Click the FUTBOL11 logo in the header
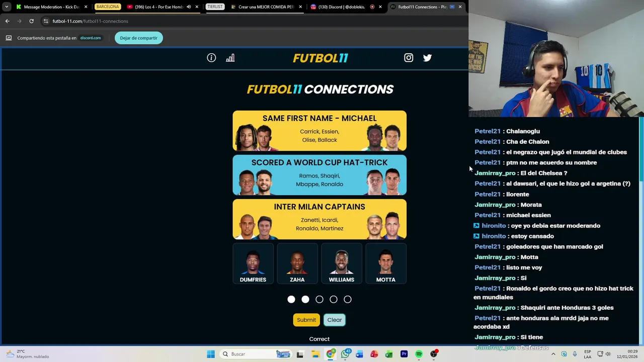 [320, 58]
